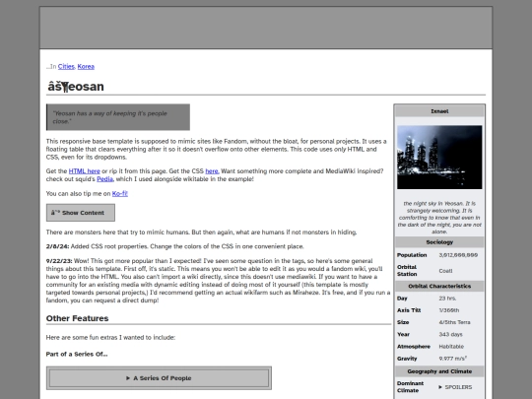Select the Orbital Characteristics header
Screen dimensions: 532x399
pyautogui.click(x=439, y=286)
